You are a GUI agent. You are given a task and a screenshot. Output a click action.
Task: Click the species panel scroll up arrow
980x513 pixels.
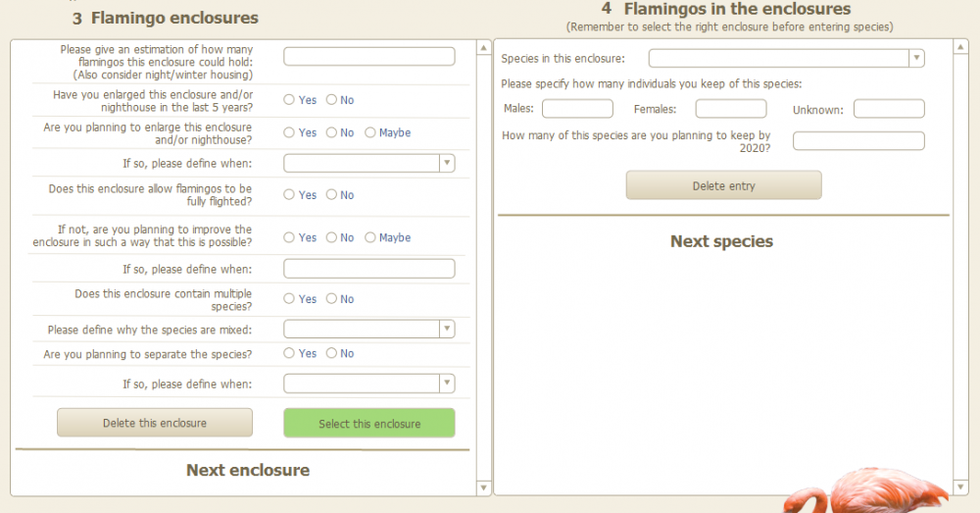(960, 47)
